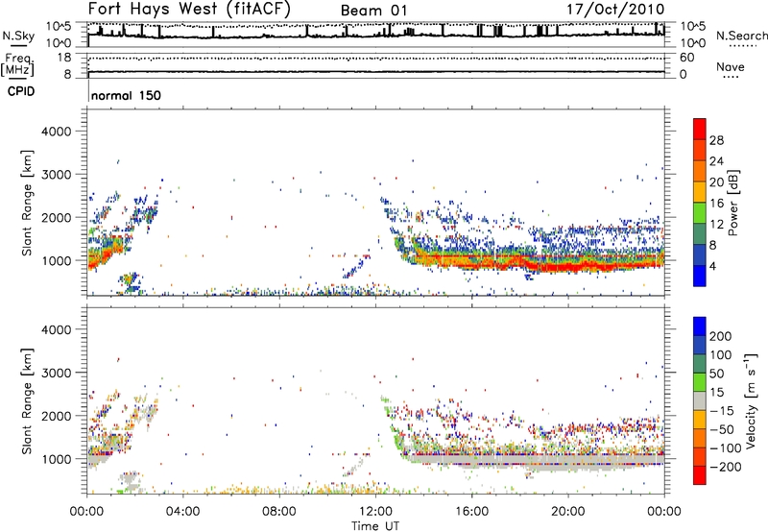Click the 'N.Sky' legend label
This screenshot has height=532, width=768.
click(x=18, y=36)
